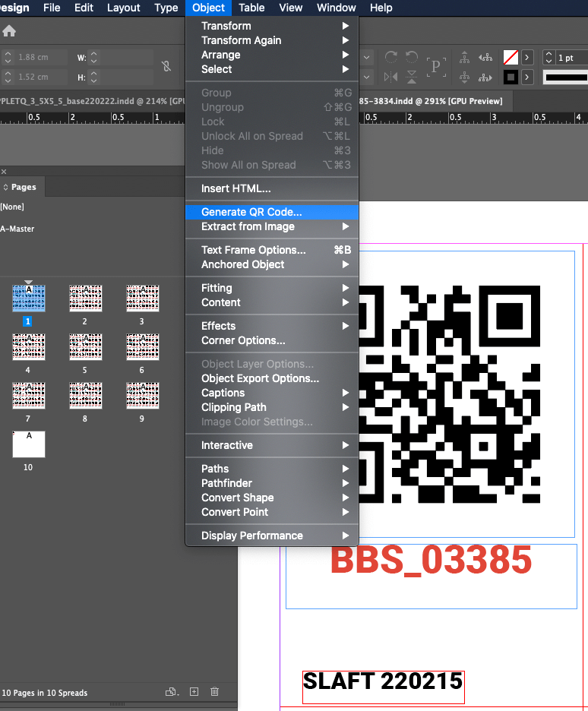Expand the fill swatch options arrow
The image size is (588, 711).
click(526, 58)
